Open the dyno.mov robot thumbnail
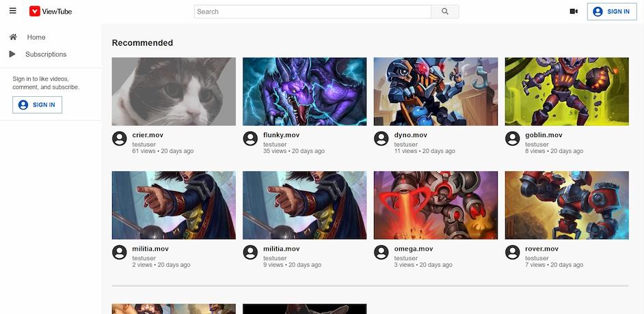 (x=435, y=91)
